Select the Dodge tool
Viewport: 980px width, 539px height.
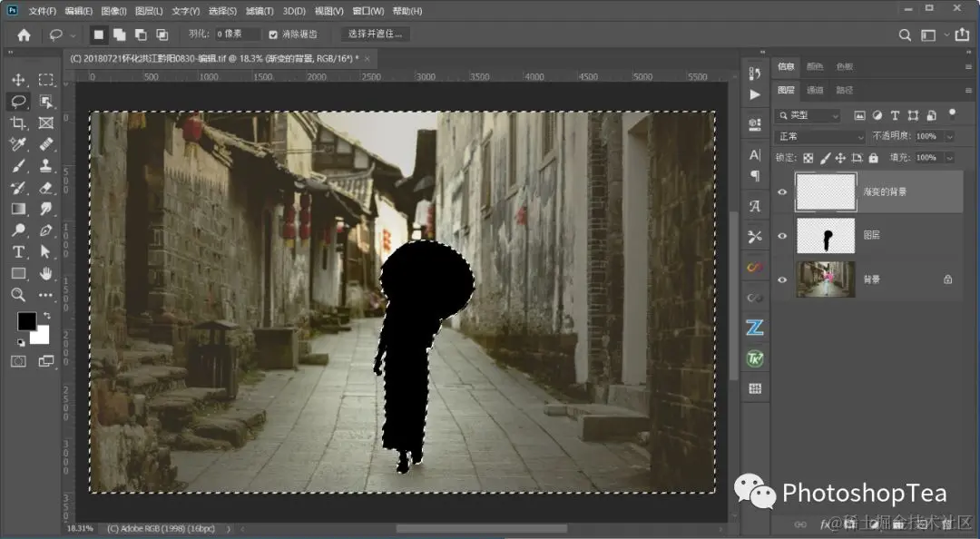tap(18, 230)
